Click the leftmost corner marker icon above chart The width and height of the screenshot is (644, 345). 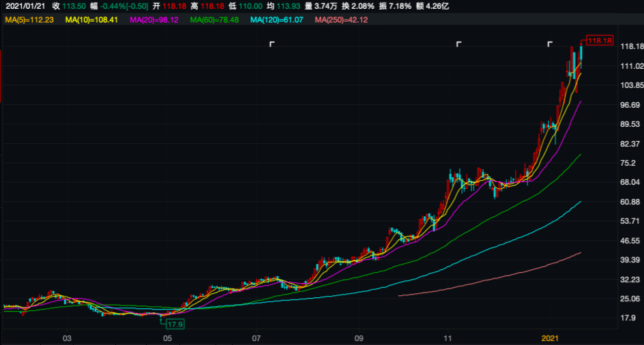click(272, 44)
